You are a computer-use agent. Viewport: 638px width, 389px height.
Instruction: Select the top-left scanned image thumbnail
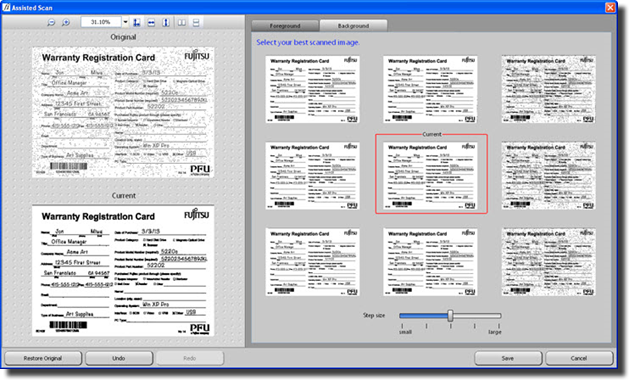(x=312, y=89)
